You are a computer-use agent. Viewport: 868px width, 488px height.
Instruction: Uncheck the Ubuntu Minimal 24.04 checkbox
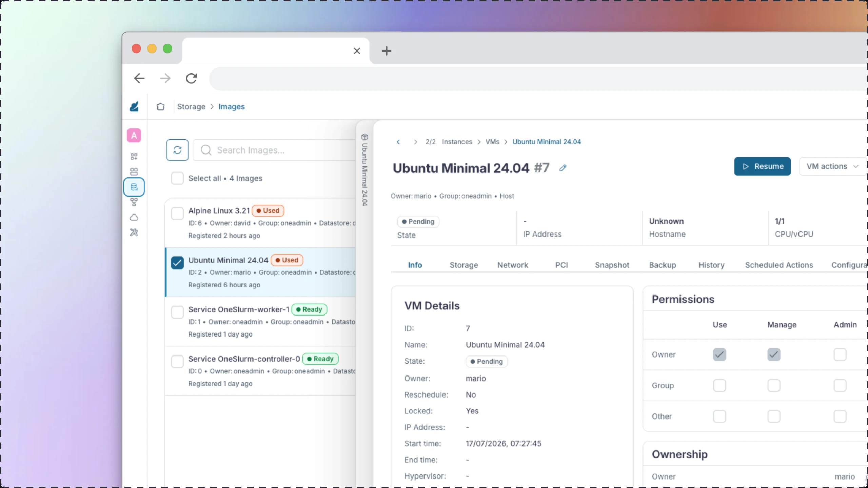click(x=177, y=263)
